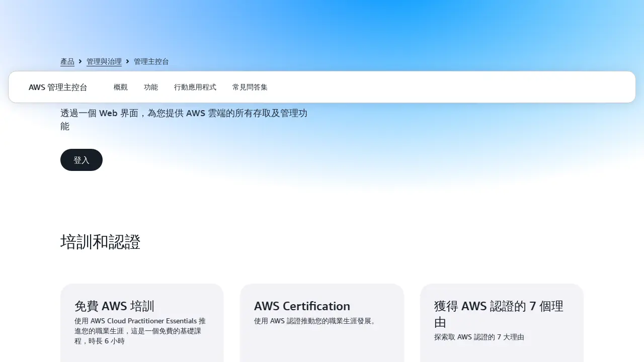Click the 登入 sign-in button
The width and height of the screenshot is (644, 362).
point(81,159)
